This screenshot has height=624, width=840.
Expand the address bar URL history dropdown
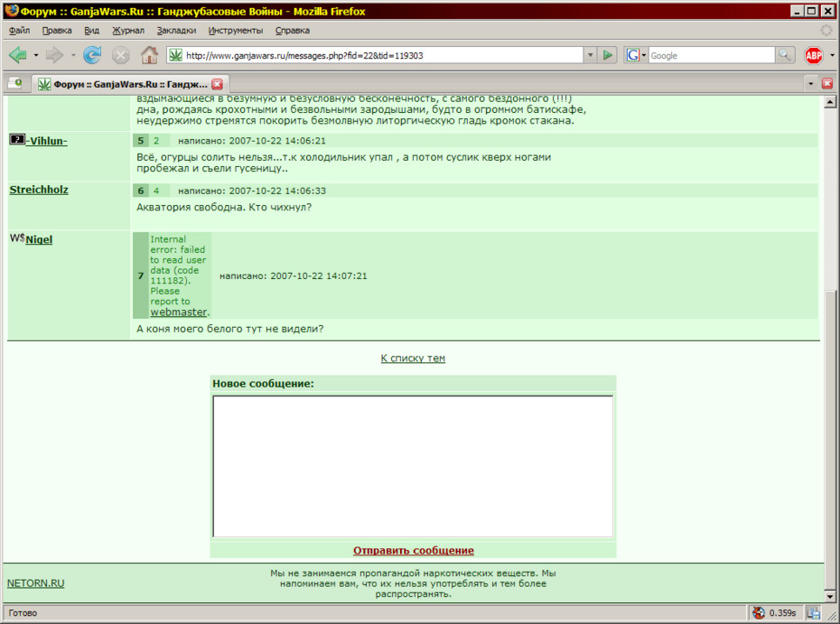590,55
